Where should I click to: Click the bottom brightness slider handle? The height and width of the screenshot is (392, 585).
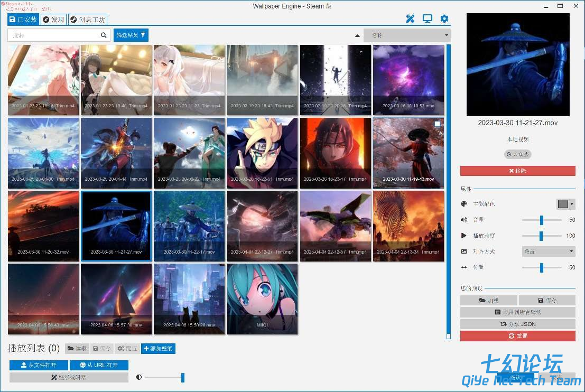click(183, 377)
